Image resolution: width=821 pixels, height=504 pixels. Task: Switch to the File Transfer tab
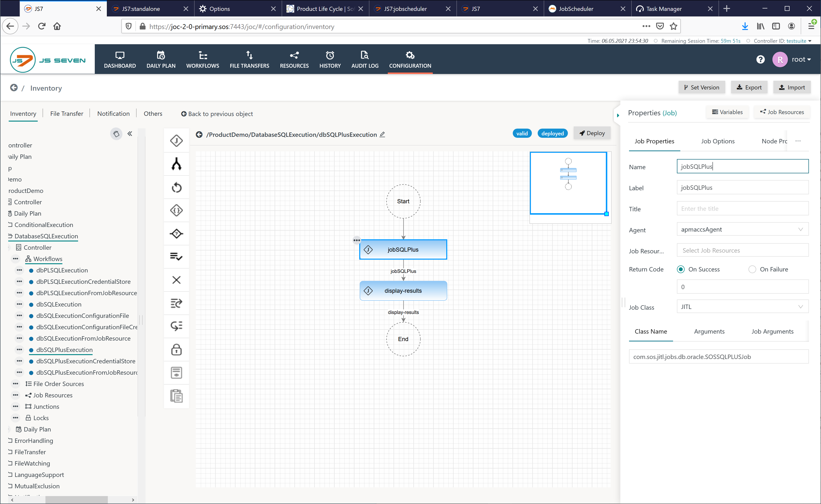[x=67, y=114]
